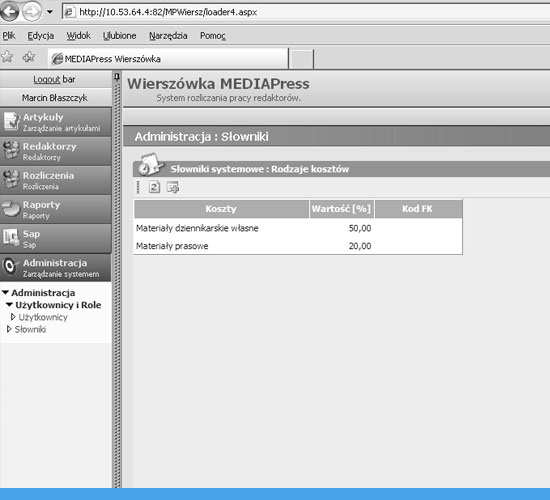Expand the Słowniki tree arrow
Image resolution: width=550 pixels, height=500 pixels.
click(x=9, y=329)
